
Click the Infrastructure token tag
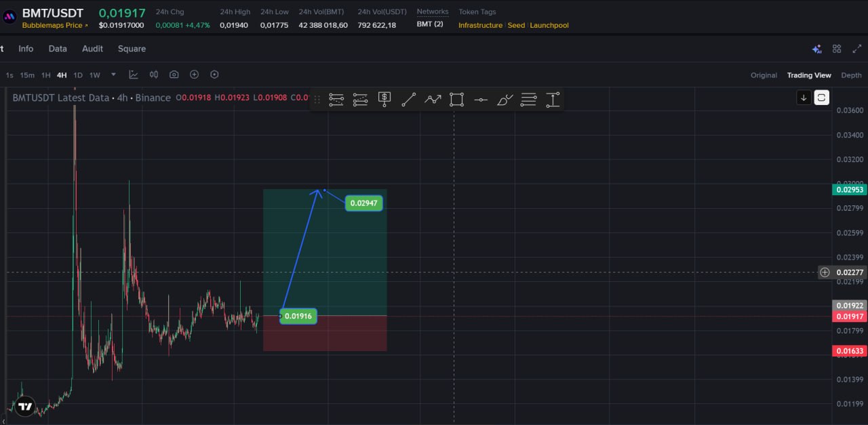click(480, 25)
